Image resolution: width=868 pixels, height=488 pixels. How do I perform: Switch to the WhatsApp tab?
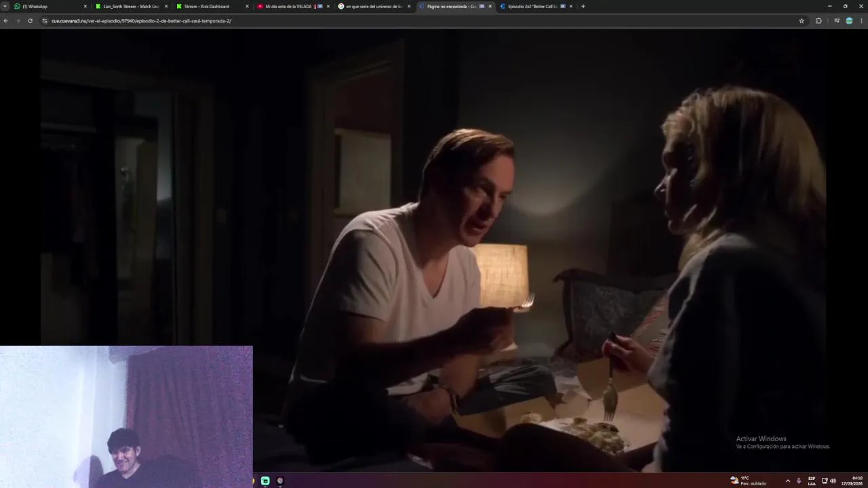(51, 6)
